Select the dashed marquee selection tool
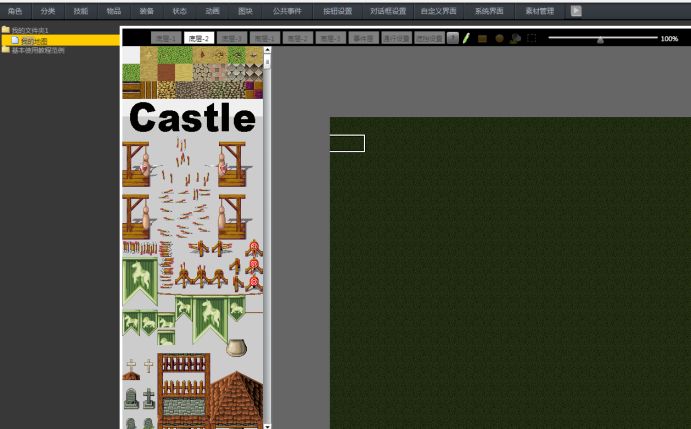The image size is (691, 429). tap(532, 38)
